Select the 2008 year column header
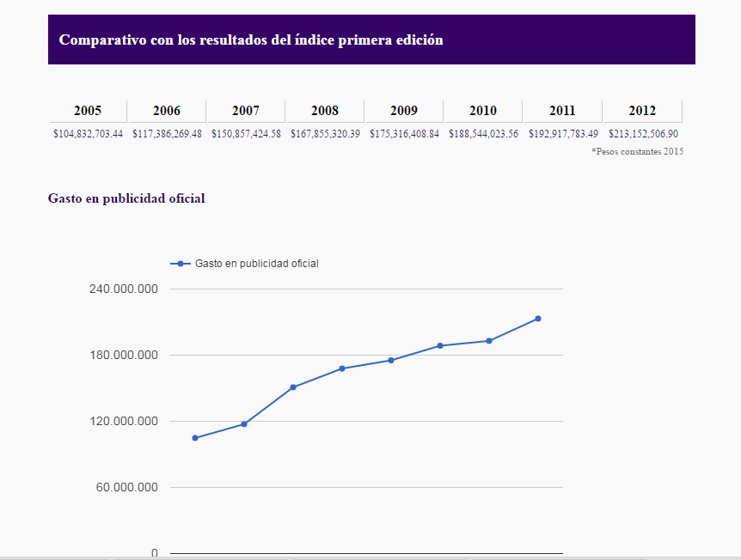The image size is (741, 560). pyautogui.click(x=325, y=111)
